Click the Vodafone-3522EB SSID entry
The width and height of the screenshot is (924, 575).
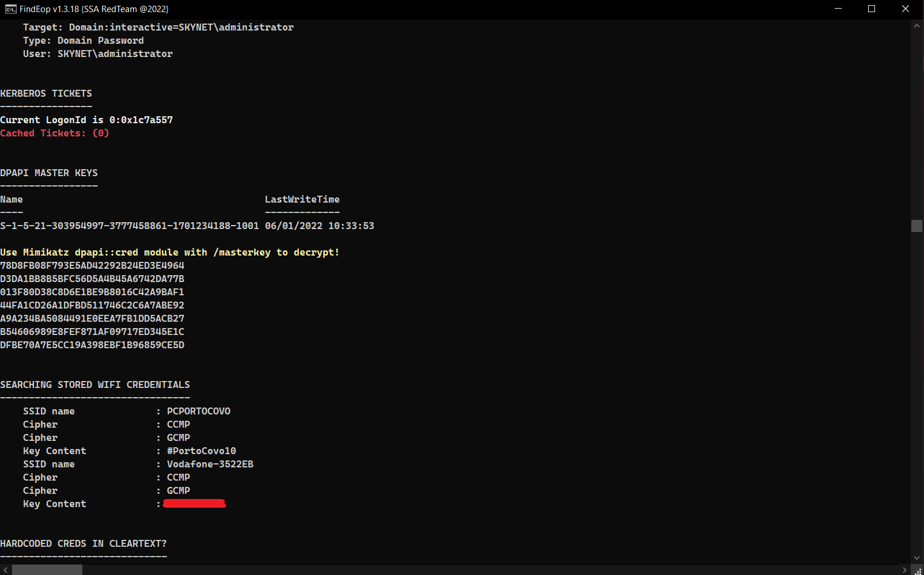click(x=210, y=464)
